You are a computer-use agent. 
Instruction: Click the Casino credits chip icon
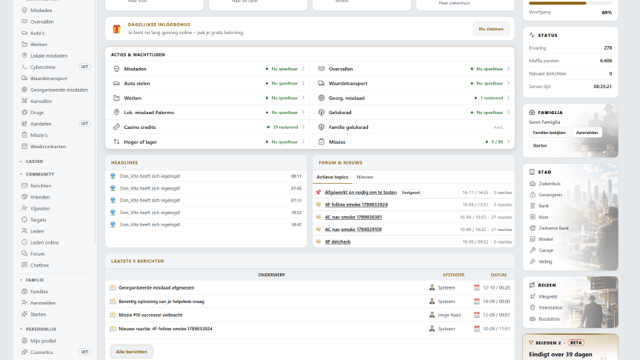click(116, 127)
